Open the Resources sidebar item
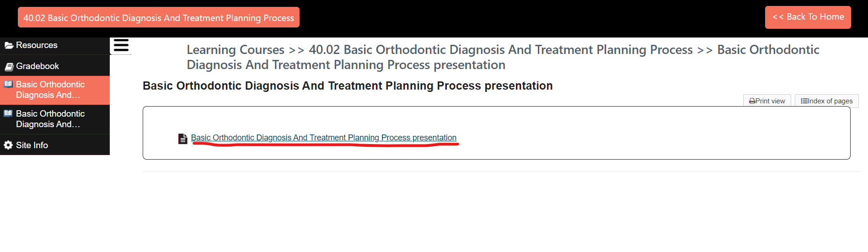This screenshot has width=868, height=252. tap(37, 45)
